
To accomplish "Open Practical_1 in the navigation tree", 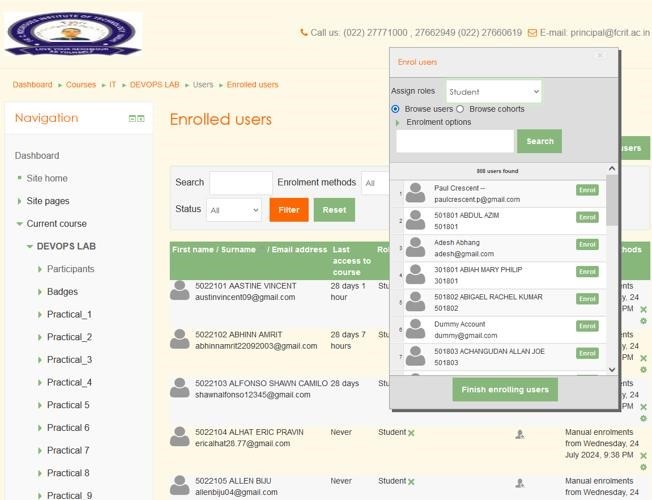I will (69, 314).
